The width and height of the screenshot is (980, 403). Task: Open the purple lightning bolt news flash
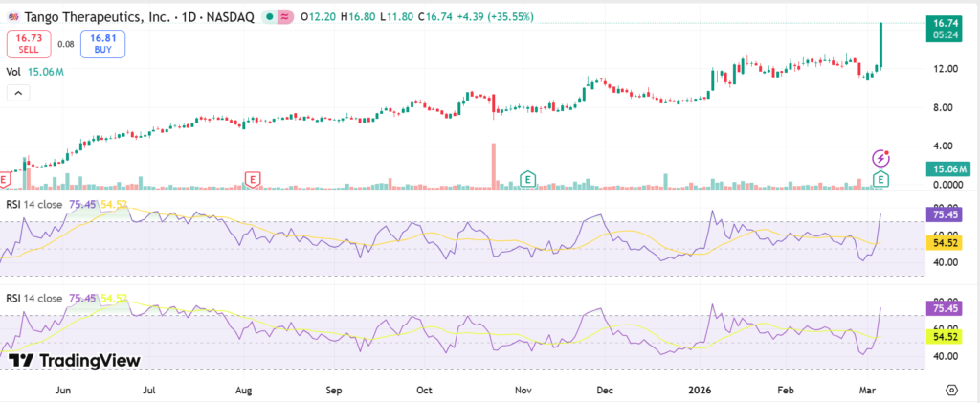pos(881,157)
